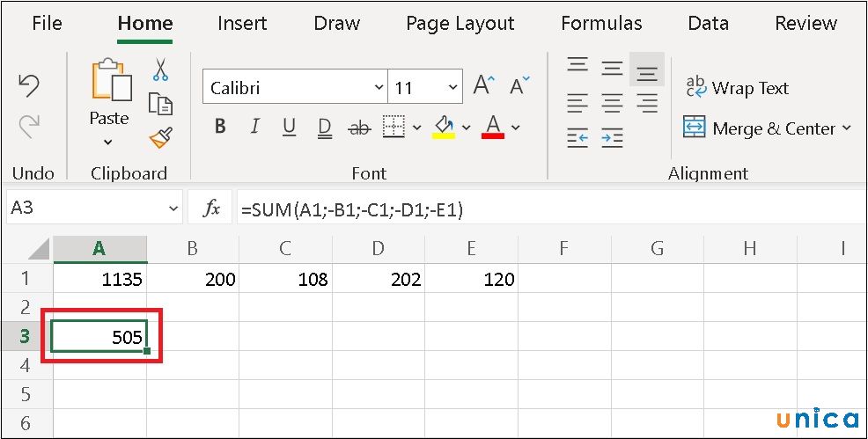Toggle Bold formatting
868x439 pixels.
click(x=220, y=128)
